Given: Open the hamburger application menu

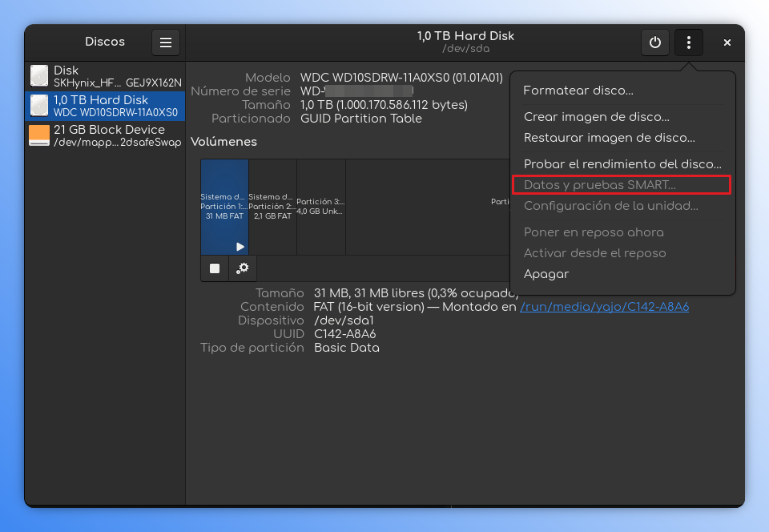Looking at the screenshot, I should pyautogui.click(x=166, y=42).
